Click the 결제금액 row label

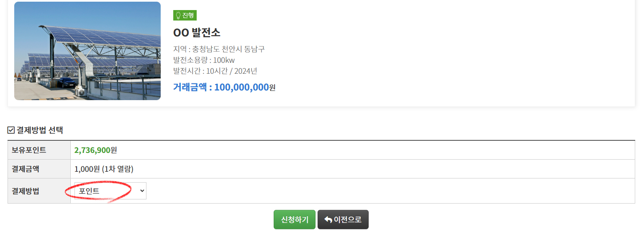(x=26, y=169)
